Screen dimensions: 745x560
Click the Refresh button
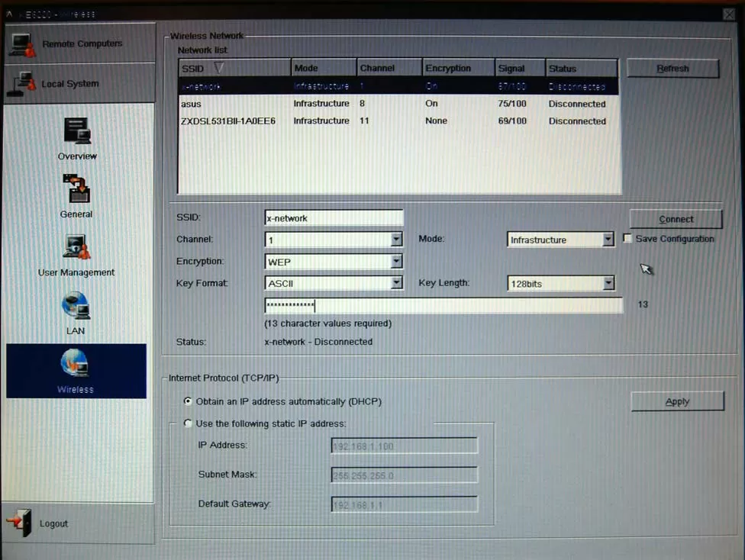coord(672,69)
